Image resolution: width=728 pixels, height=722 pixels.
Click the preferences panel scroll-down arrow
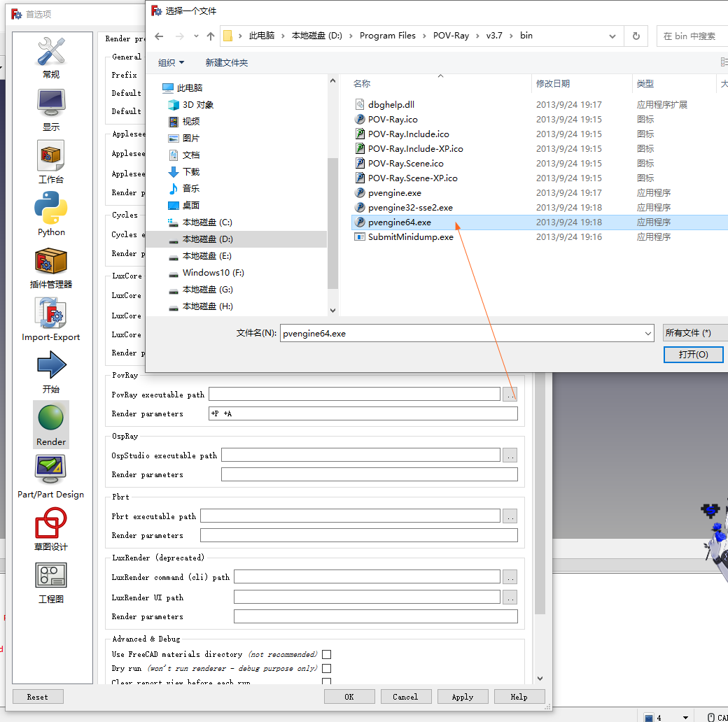click(x=540, y=679)
